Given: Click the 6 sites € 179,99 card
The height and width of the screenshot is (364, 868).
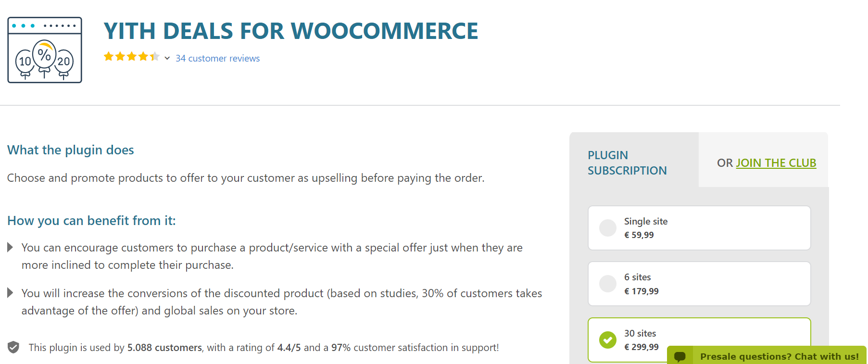Looking at the screenshot, I should pyautogui.click(x=699, y=284).
